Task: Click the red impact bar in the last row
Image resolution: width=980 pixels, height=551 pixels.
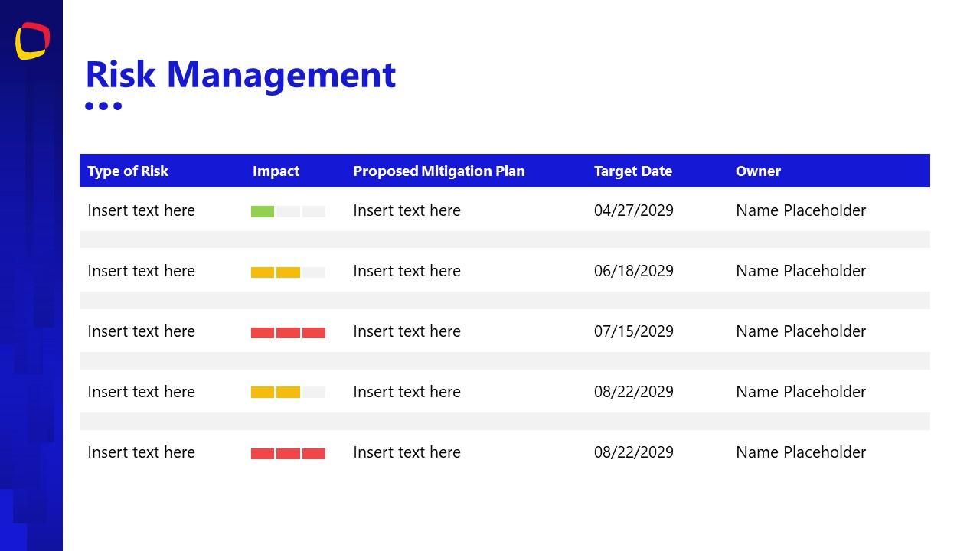Action: (x=288, y=452)
